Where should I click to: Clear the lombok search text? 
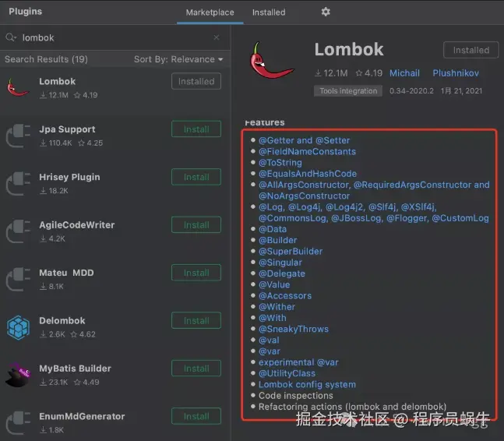click(217, 37)
